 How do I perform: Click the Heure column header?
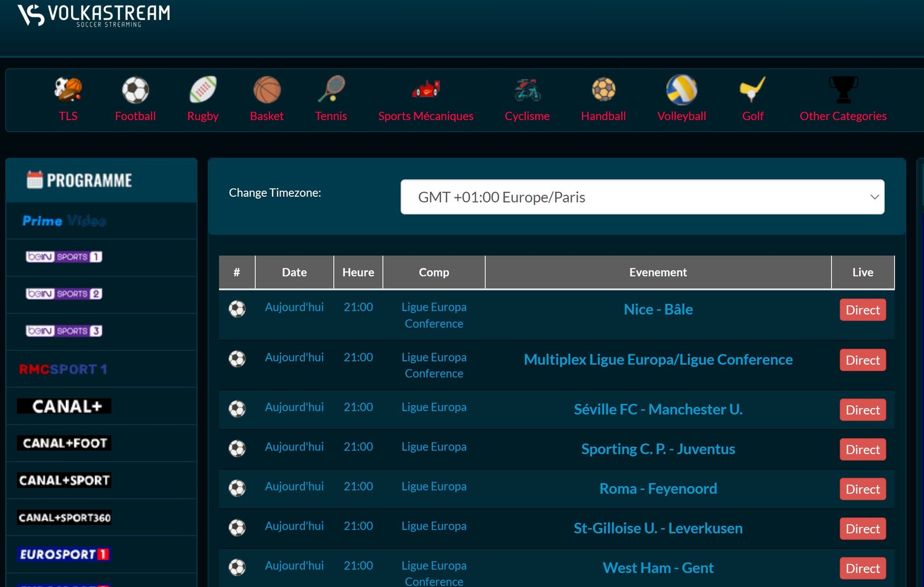point(358,272)
